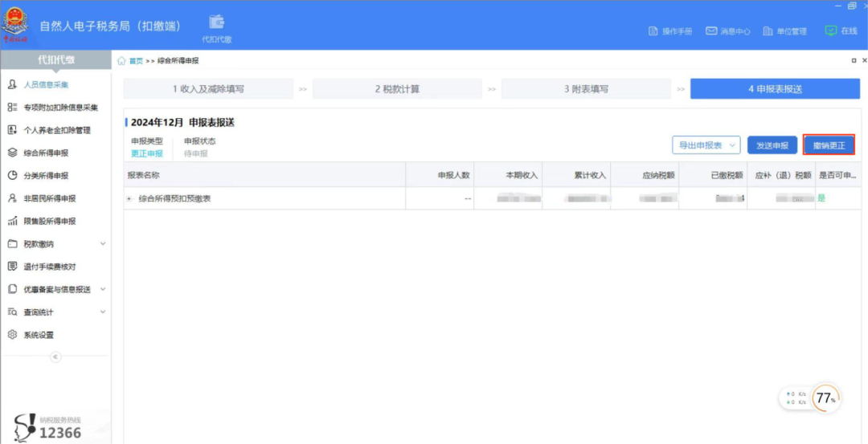Open the 代扣代缴 wallet icon in header

click(x=216, y=28)
